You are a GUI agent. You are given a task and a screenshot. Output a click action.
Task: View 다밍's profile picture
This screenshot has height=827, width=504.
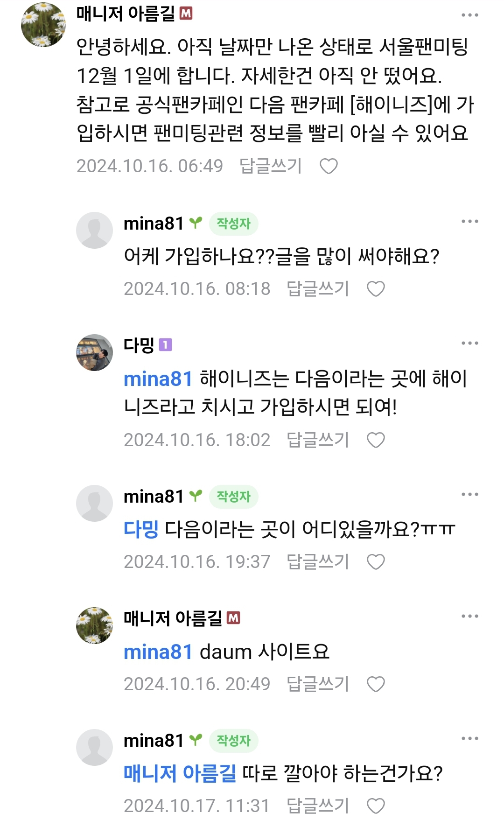click(x=95, y=353)
